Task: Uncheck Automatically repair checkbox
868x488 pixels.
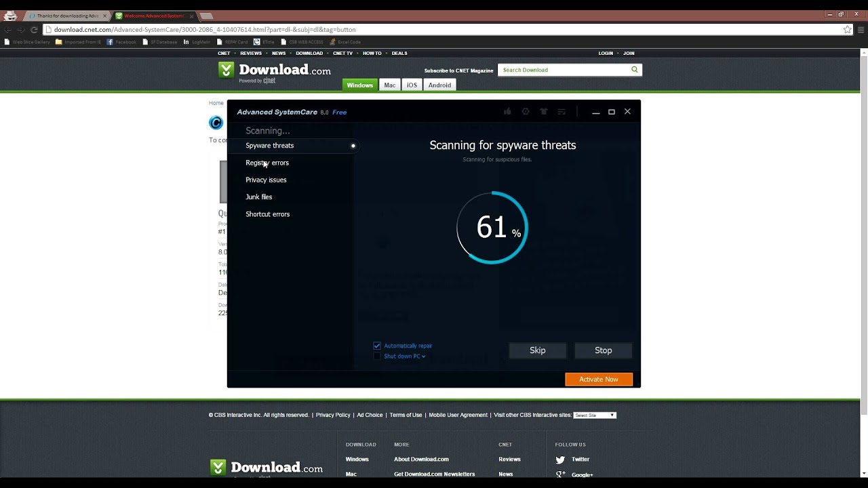Action: tap(377, 346)
